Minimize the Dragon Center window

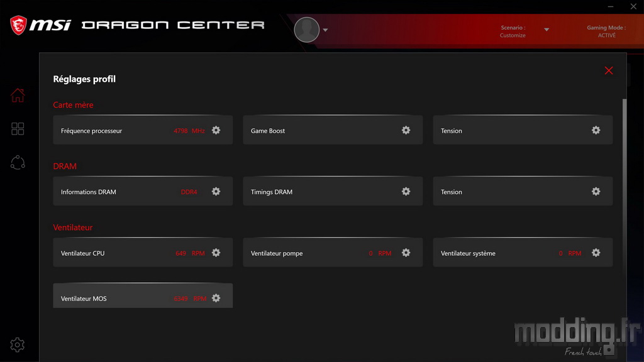pyautogui.click(x=611, y=6)
